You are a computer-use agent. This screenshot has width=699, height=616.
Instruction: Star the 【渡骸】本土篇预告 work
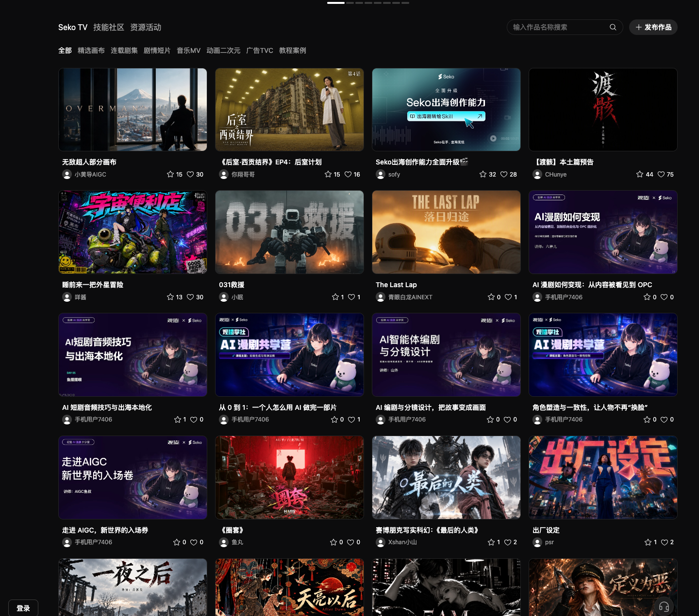coord(640,174)
